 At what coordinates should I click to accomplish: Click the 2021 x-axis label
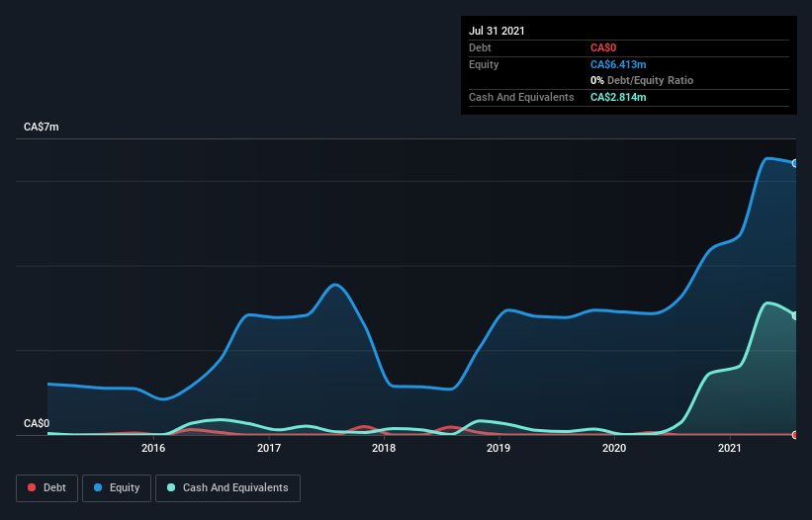point(729,448)
